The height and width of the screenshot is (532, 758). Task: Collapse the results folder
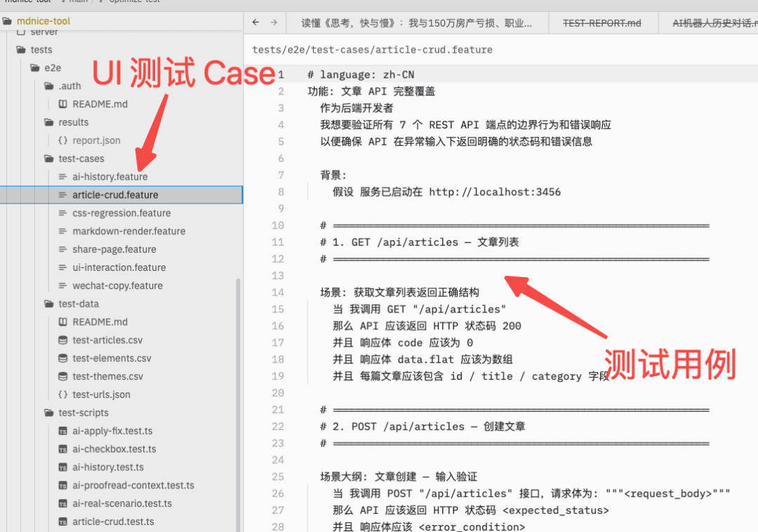[74, 122]
